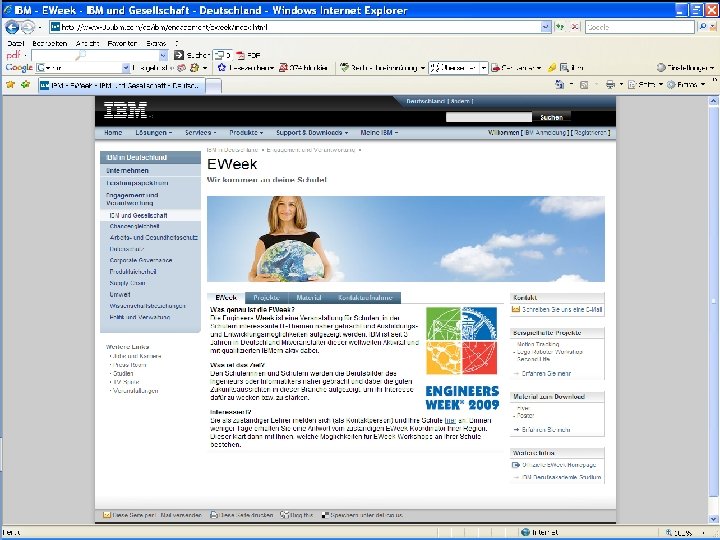The width and height of the screenshot is (720, 540).
Task: Expand the Produkte navigation dropdown
Action: 246,132
